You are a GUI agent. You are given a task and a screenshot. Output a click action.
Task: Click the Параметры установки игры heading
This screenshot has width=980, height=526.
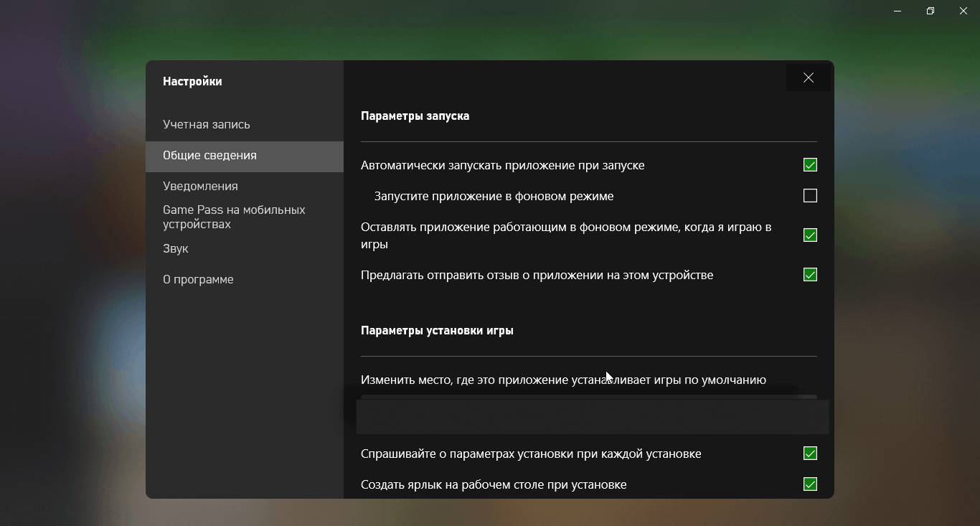pyautogui.click(x=437, y=331)
